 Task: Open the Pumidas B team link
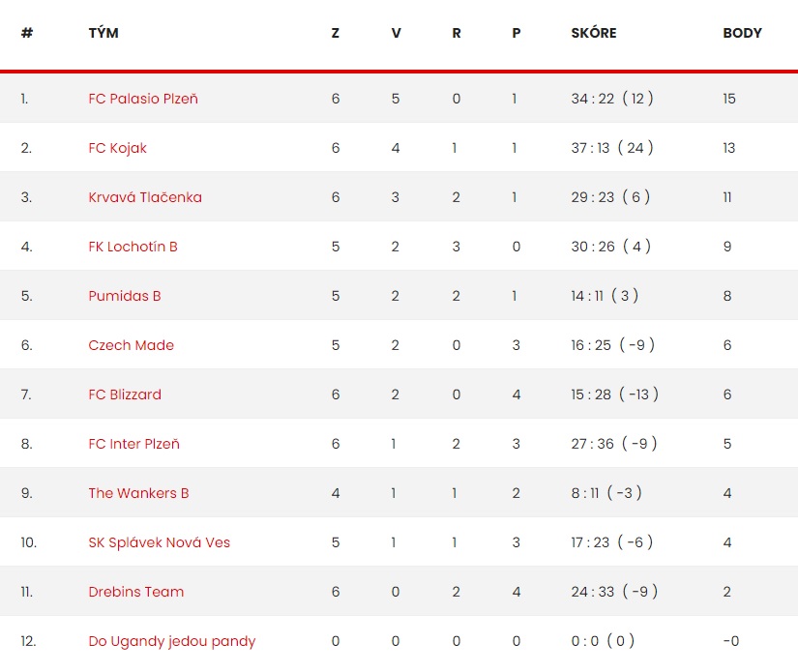point(125,296)
